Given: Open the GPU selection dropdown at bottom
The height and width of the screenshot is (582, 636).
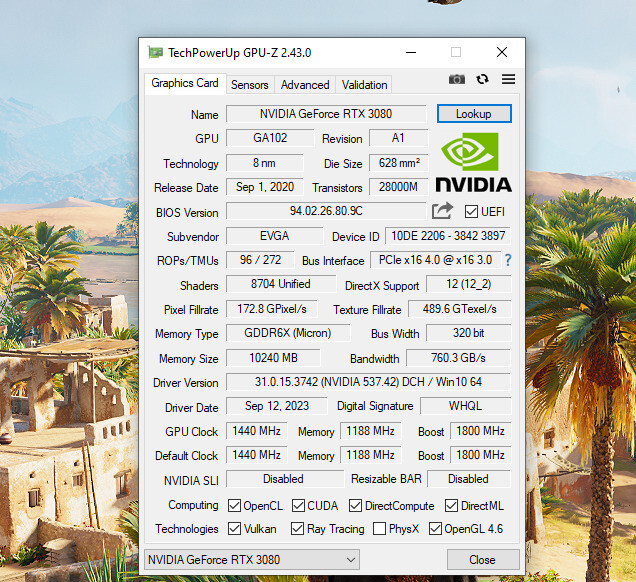Looking at the screenshot, I should (x=252, y=560).
